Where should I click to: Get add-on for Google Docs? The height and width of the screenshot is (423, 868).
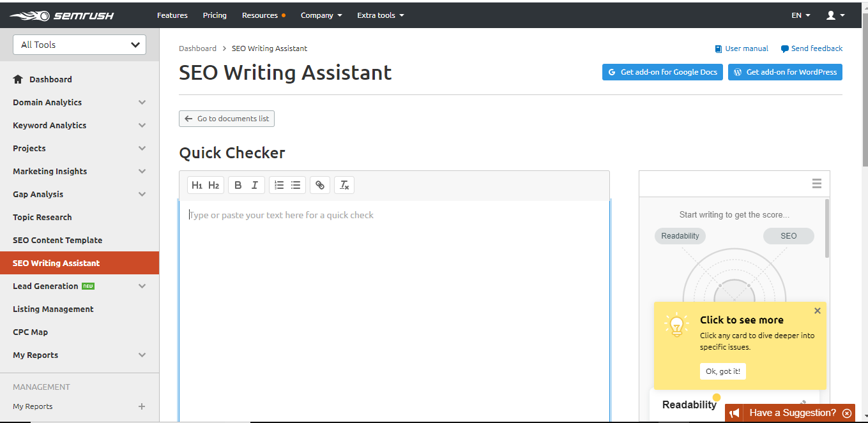pyautogui.click(x=662, y=72)
